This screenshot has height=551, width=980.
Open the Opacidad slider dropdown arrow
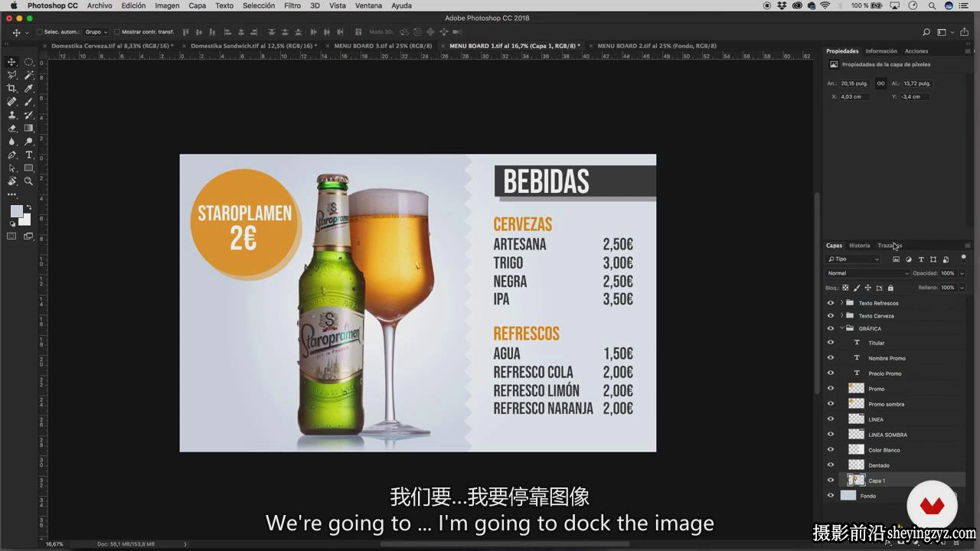click(962, 273)
